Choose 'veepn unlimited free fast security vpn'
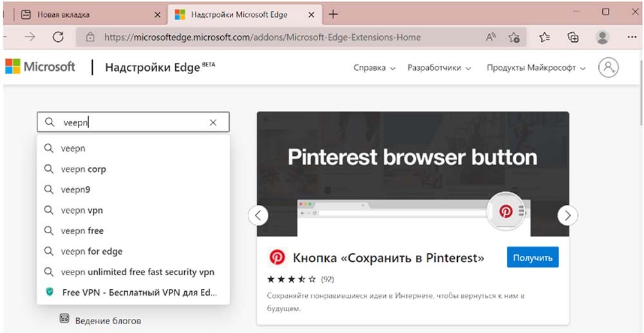Image resolution: width=644 pixels, height=333 pixels. (x=133, y=271)
